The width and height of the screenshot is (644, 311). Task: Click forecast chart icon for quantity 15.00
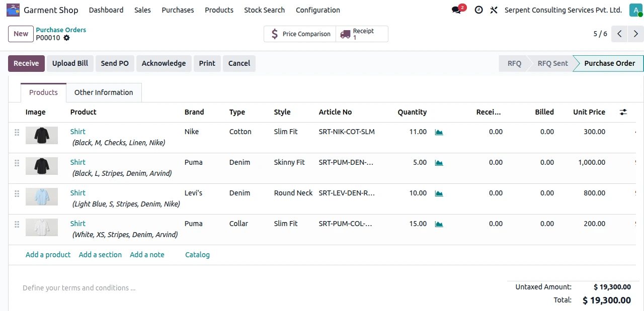click(439, 224)
